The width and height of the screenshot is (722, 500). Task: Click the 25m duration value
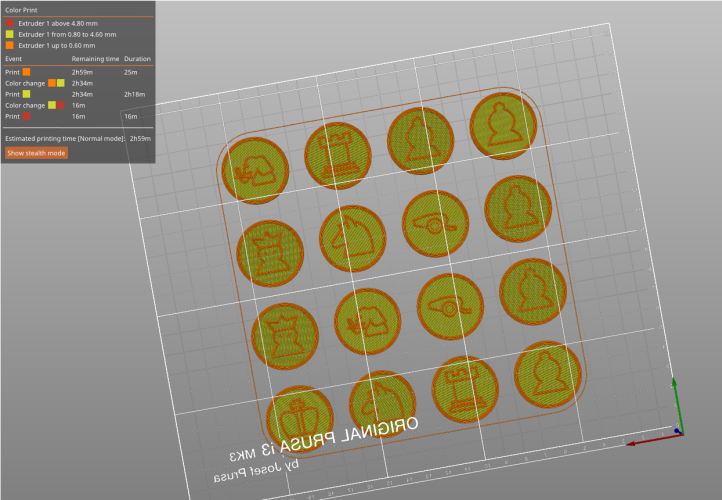click(130, 72)
